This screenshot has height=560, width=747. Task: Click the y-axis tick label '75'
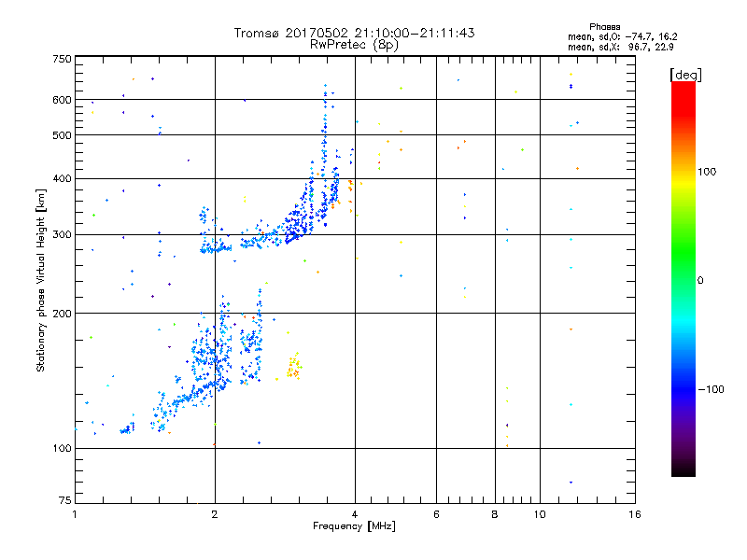coord(65,500)
